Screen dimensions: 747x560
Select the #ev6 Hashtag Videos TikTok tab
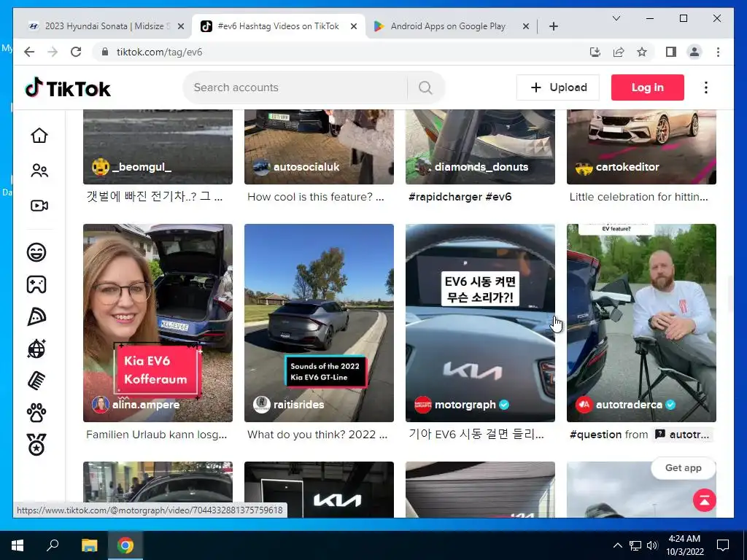pyautogui.click(x=278, y=26)
